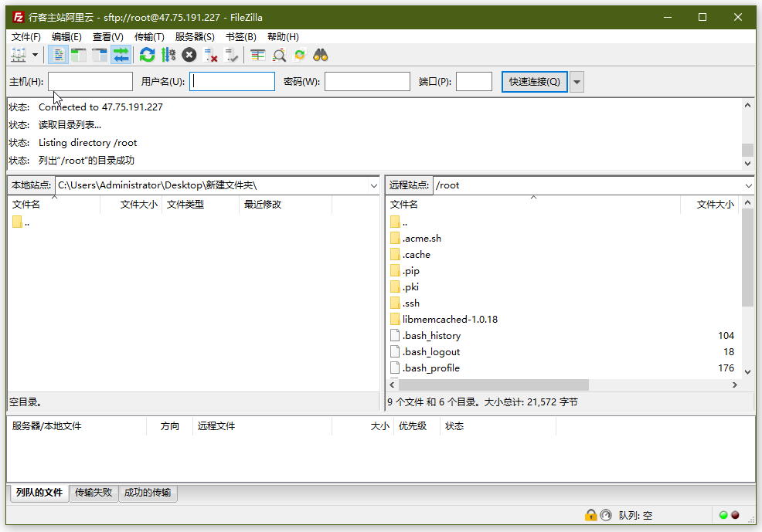The height and width of the screenshot is (532, 762).
Task: Select the .bash_history file
Action: tap(426, 335)
